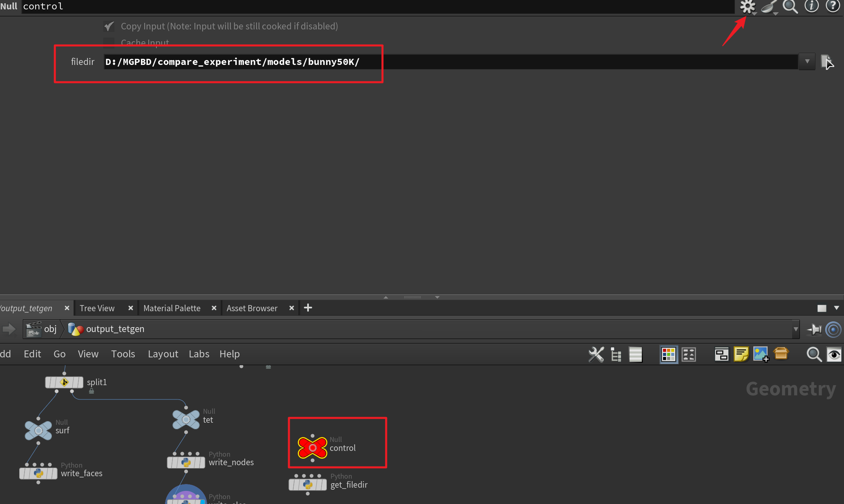Toggle the node shape palette

pyautogui.click(x=689, y=354)
